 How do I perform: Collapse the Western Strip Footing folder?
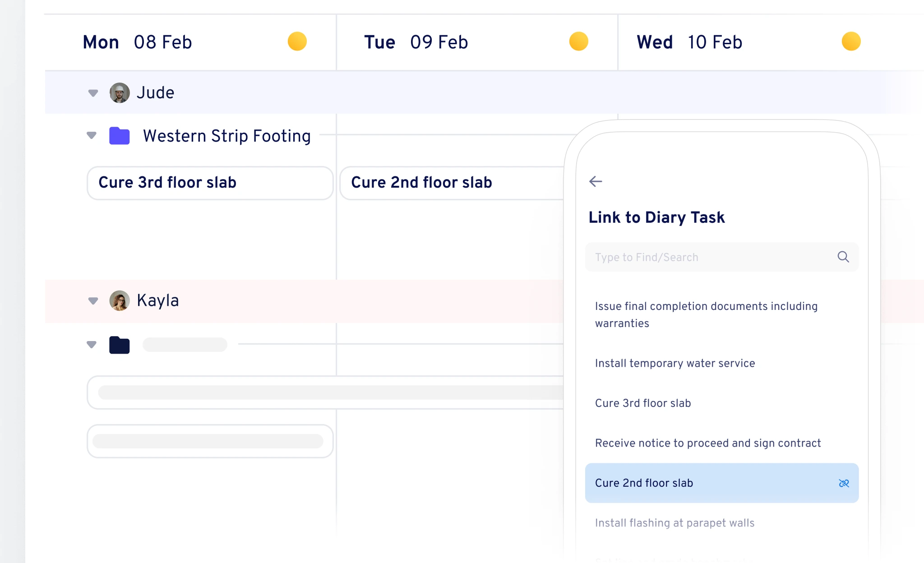[x=92, y=135]
